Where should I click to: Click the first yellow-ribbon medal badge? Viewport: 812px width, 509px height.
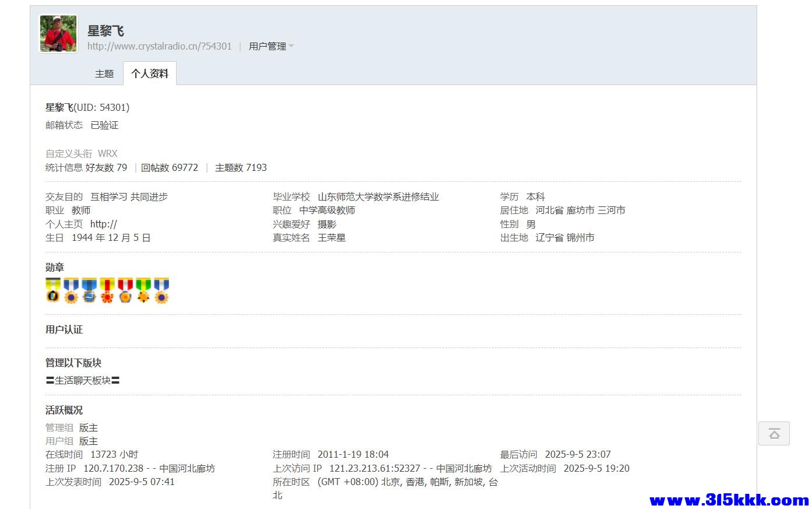52,290
